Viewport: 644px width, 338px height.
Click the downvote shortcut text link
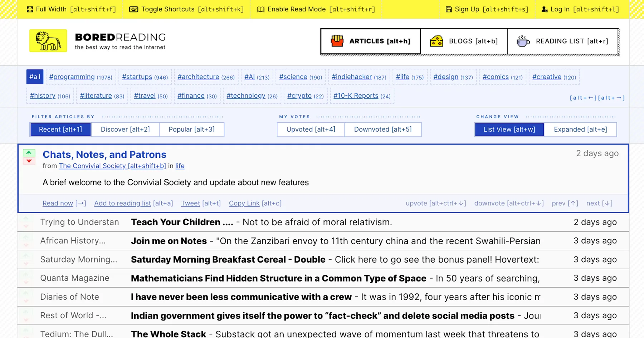509,203
